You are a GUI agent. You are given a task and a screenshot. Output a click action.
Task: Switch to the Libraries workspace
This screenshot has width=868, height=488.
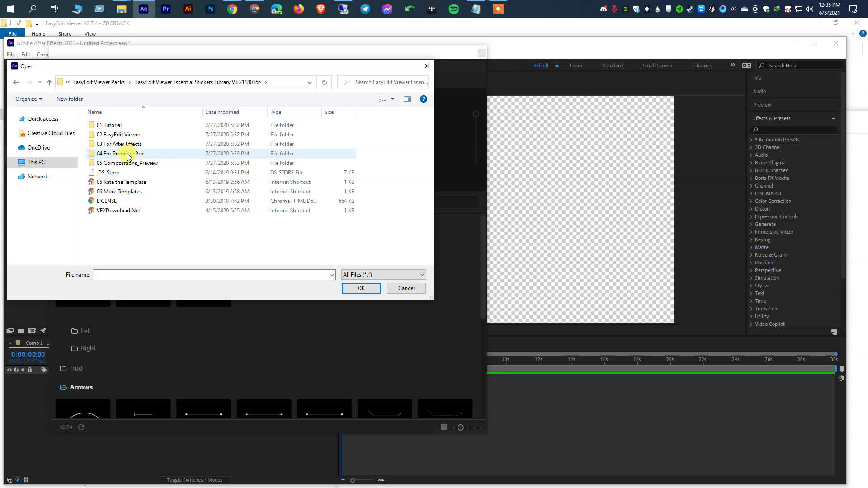[702, 66]
